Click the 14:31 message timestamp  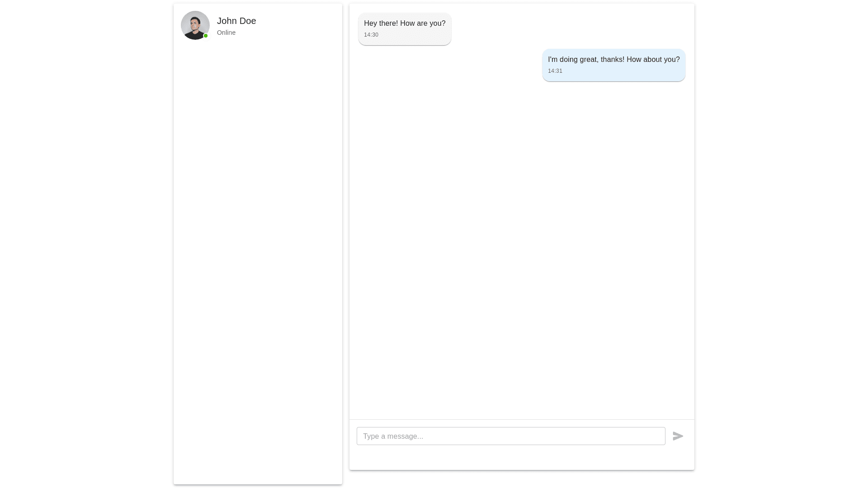[x=555, y=71]
